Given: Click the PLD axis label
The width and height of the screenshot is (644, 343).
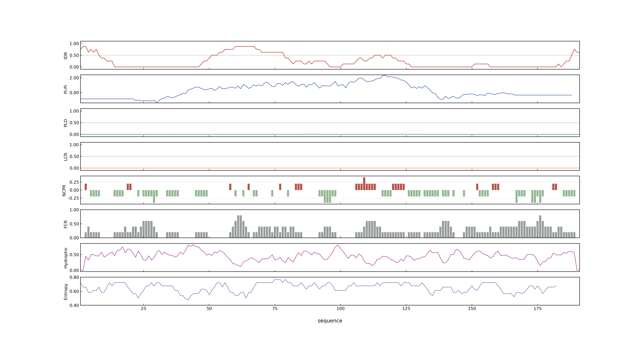Looking at the screenshot, I should (66, 123).
